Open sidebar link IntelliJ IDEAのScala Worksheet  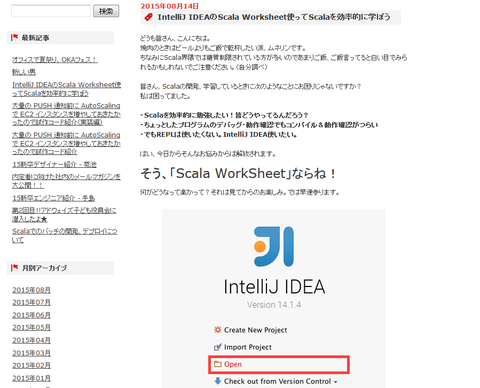(x=67, y=89)
